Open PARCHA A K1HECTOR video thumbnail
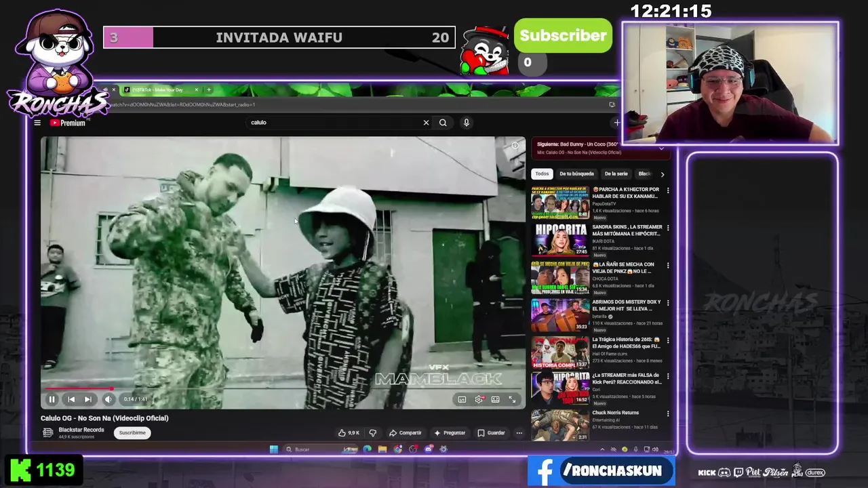The height and width of the screenshot is (488, 868). coord(560,202)
